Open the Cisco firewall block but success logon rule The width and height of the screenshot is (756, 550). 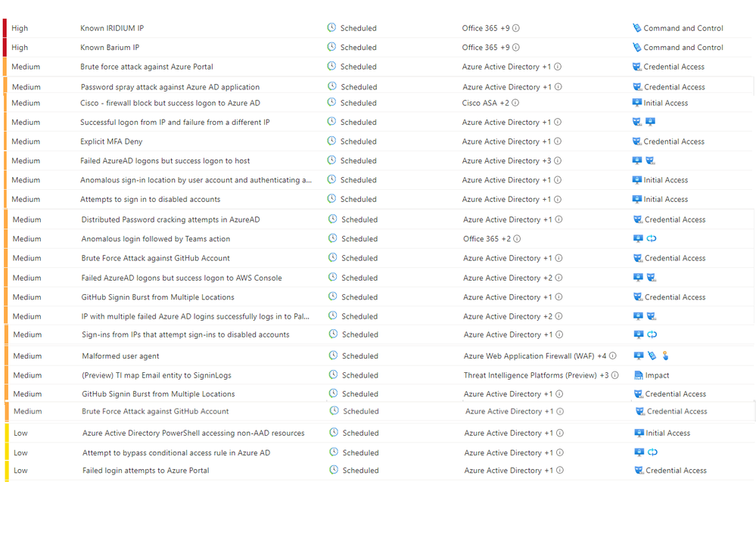click(170, 103)
